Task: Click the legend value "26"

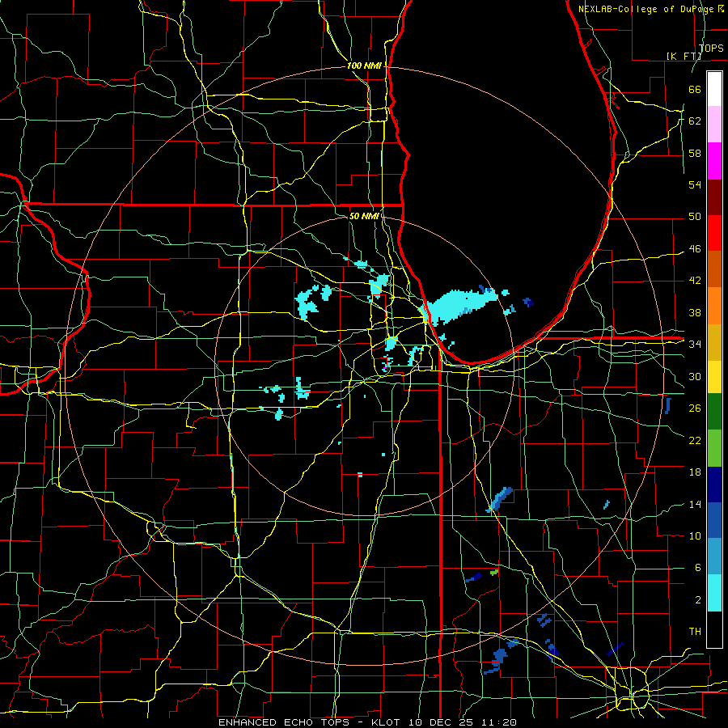Action: [695, 408]
